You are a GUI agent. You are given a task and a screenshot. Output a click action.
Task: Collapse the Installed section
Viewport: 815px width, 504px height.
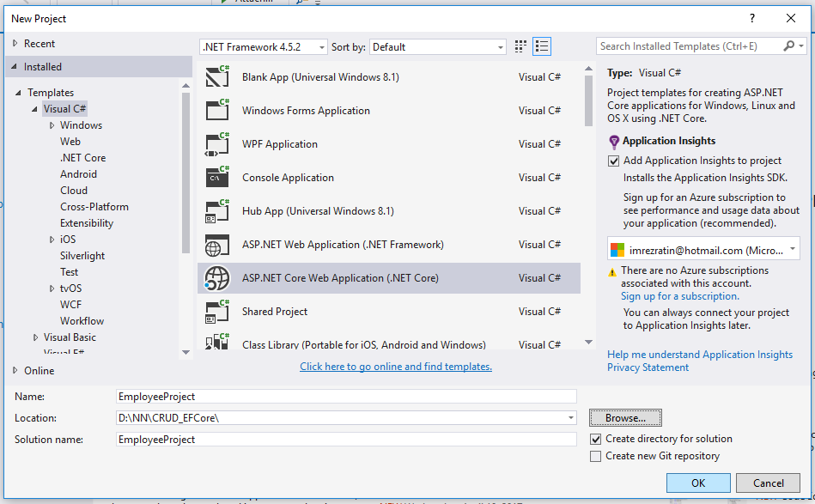tap(14, 66)
